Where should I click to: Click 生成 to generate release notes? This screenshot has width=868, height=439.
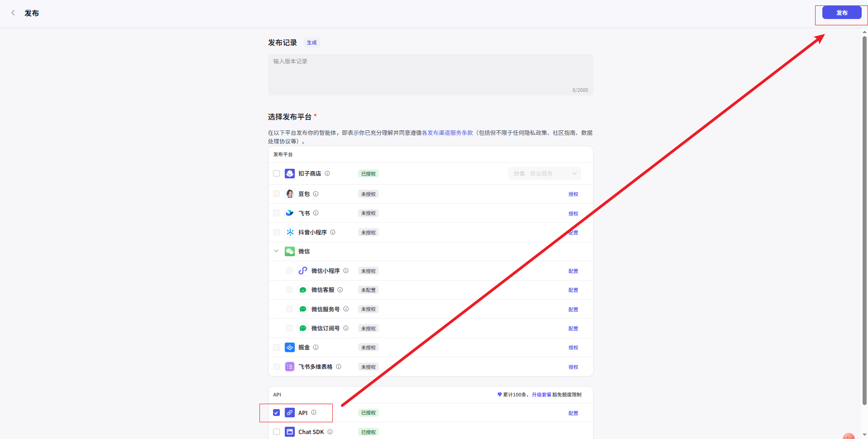coord(311,43)
